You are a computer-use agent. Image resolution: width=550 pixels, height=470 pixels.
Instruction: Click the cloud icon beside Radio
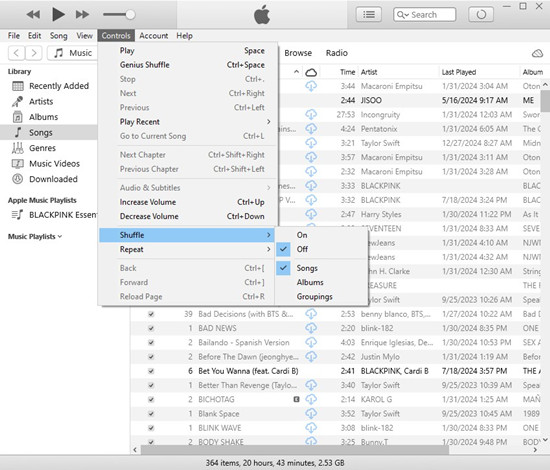(x=537, y=53)
